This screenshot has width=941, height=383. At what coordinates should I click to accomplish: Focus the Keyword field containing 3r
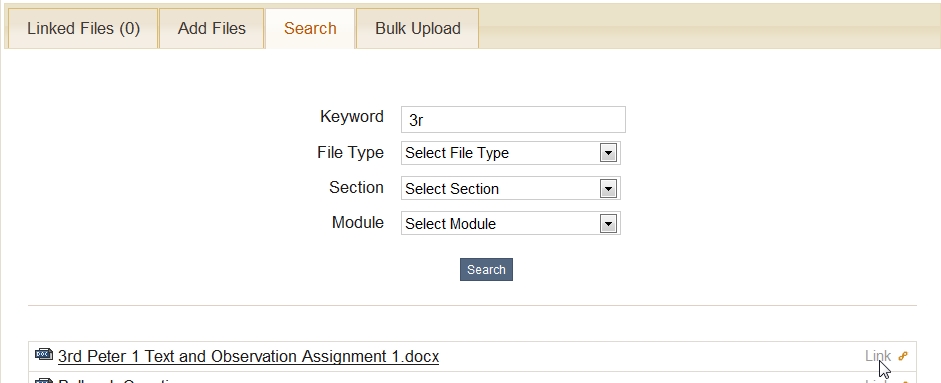513,119
